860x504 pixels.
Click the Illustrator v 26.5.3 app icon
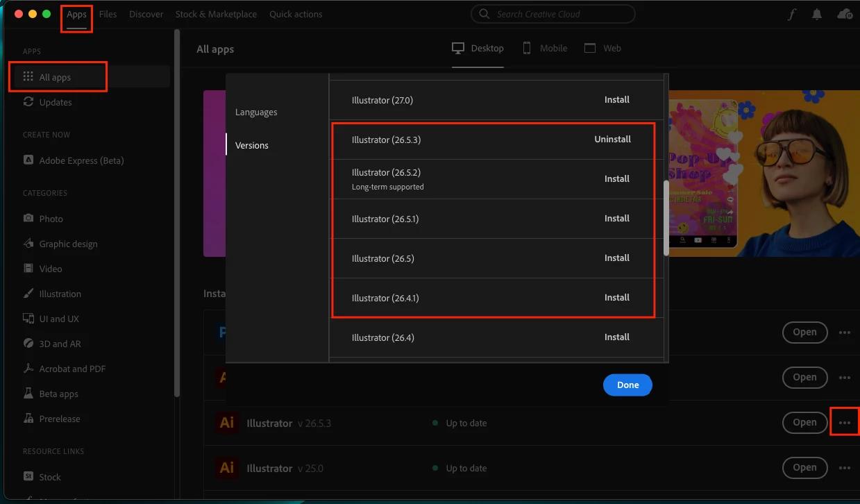click(227, 423)
